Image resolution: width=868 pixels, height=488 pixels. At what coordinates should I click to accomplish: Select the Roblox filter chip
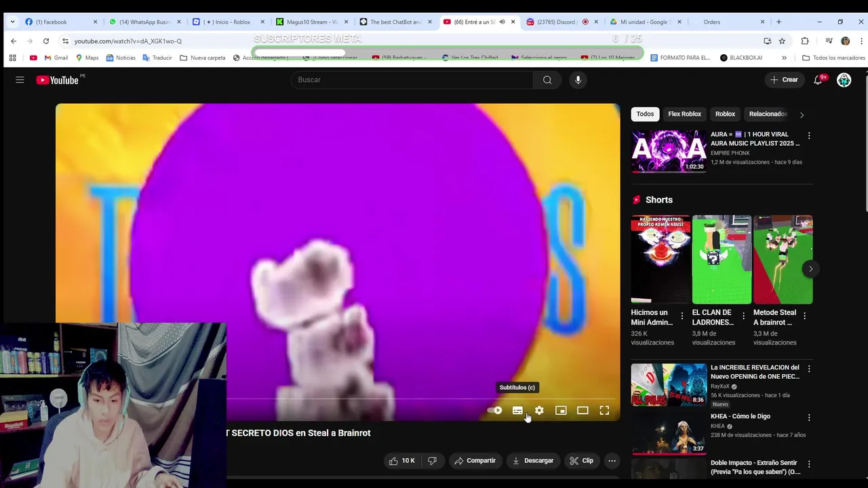pyautogui.click(x=725, y=114)
